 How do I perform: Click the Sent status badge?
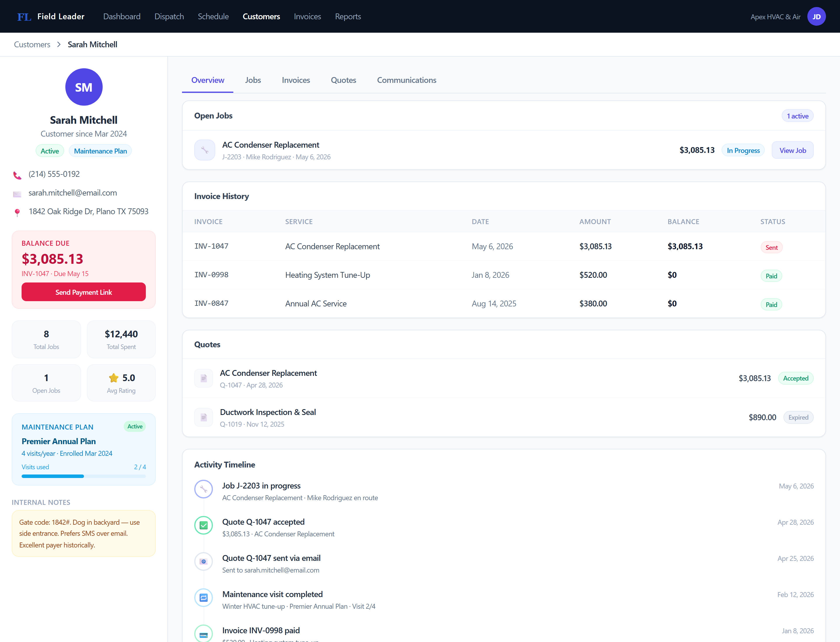click(771, 248)
